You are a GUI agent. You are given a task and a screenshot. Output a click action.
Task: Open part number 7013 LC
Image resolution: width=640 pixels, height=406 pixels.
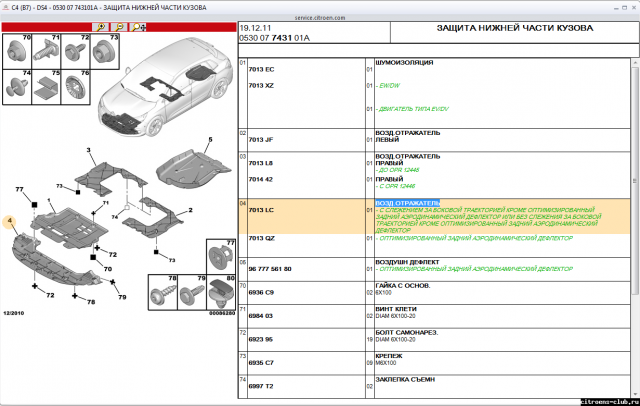pos(261,210)
